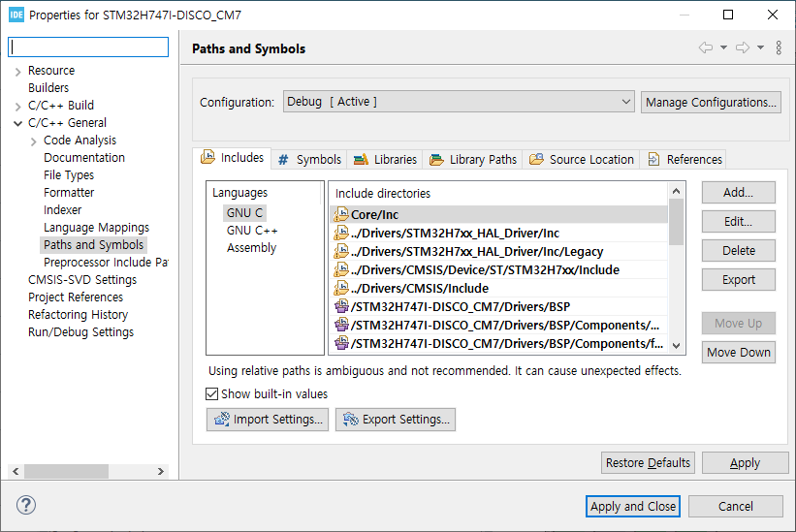The height and width of the screenshot is (532, 796).
Task: Click the Restore Defaults button
Action: (x=648, y=462)
